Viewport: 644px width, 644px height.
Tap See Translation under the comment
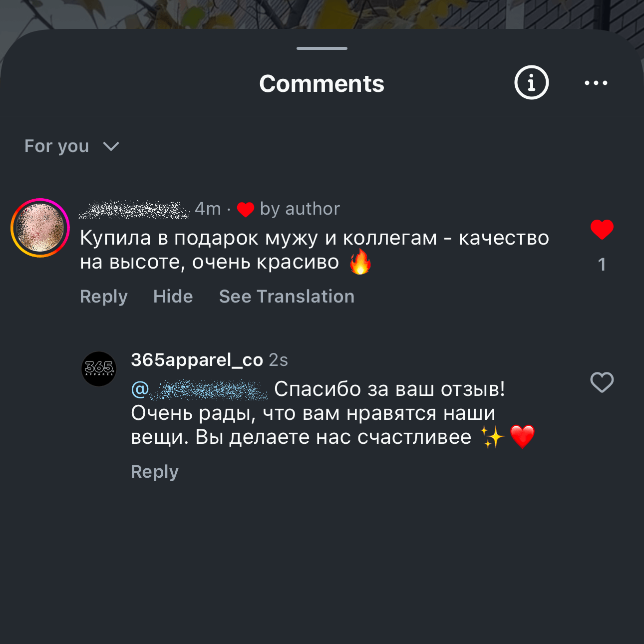pyautogui.click(x=287, y=297)
